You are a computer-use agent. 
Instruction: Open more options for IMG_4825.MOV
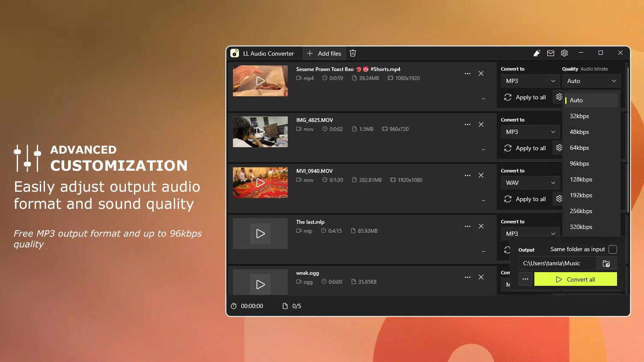tap(468, 125)
